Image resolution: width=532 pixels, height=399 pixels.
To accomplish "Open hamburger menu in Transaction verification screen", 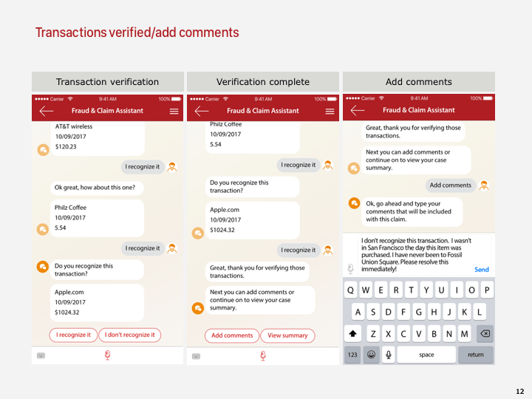I will [174, 111].
